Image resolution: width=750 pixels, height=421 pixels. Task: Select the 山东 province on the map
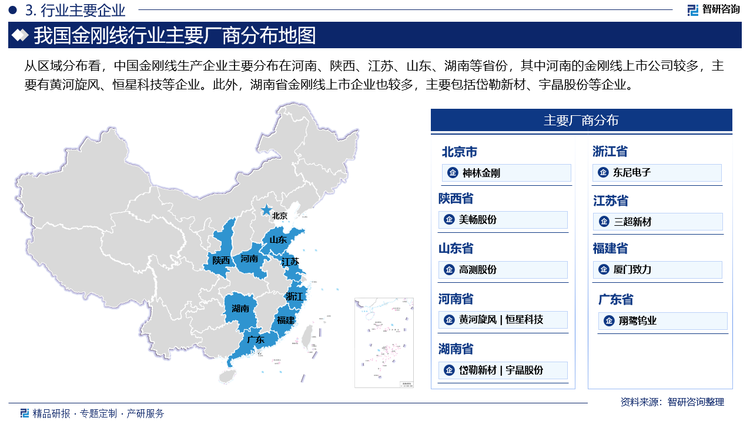[280, 239]
